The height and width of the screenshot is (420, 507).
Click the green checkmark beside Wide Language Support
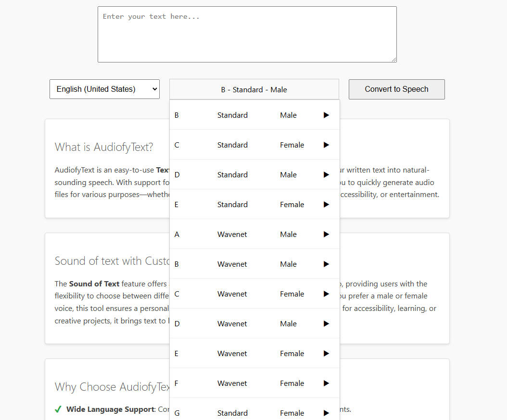(x=58, y=409)
